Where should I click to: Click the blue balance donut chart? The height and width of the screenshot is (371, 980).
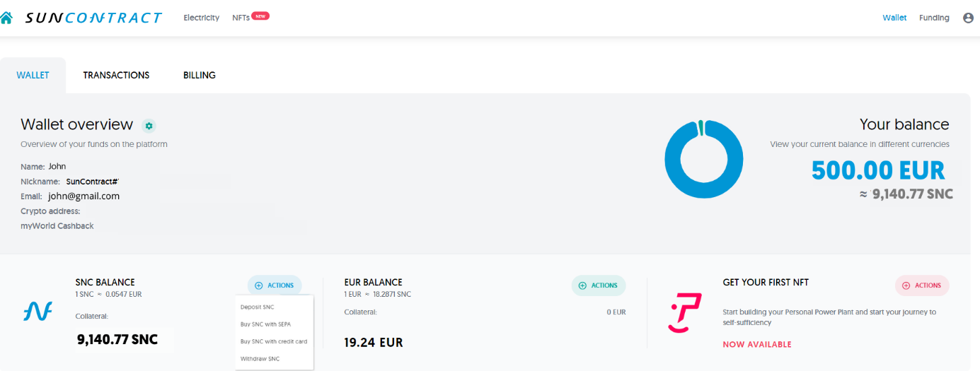coord(703,160)
